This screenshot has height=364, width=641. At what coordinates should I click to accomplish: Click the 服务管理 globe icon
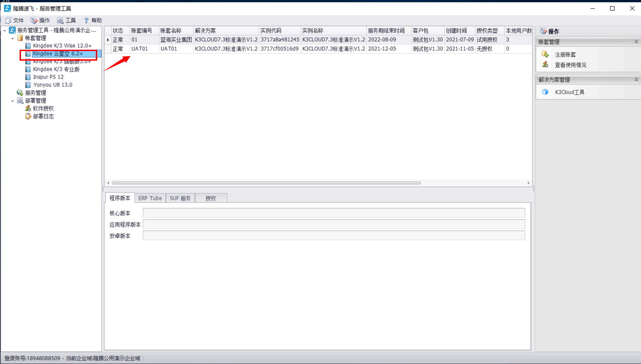click(x=20, y=93)
